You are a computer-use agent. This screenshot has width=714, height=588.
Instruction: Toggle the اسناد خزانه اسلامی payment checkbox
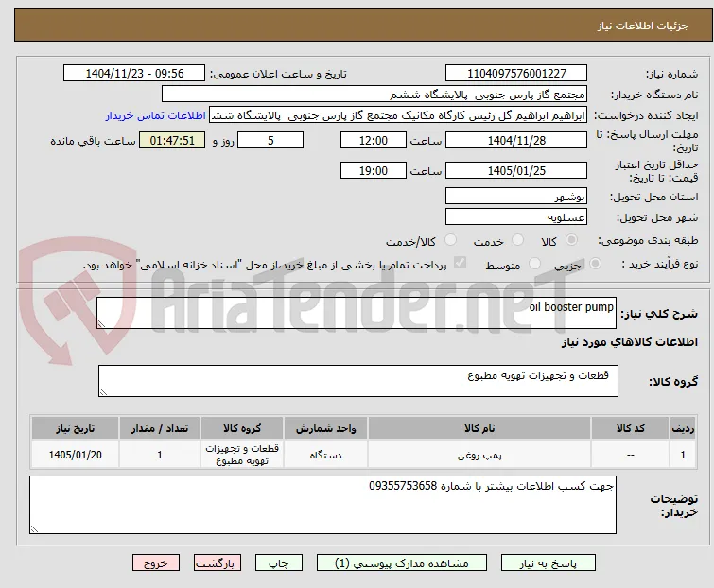click(x=461, y=263)
